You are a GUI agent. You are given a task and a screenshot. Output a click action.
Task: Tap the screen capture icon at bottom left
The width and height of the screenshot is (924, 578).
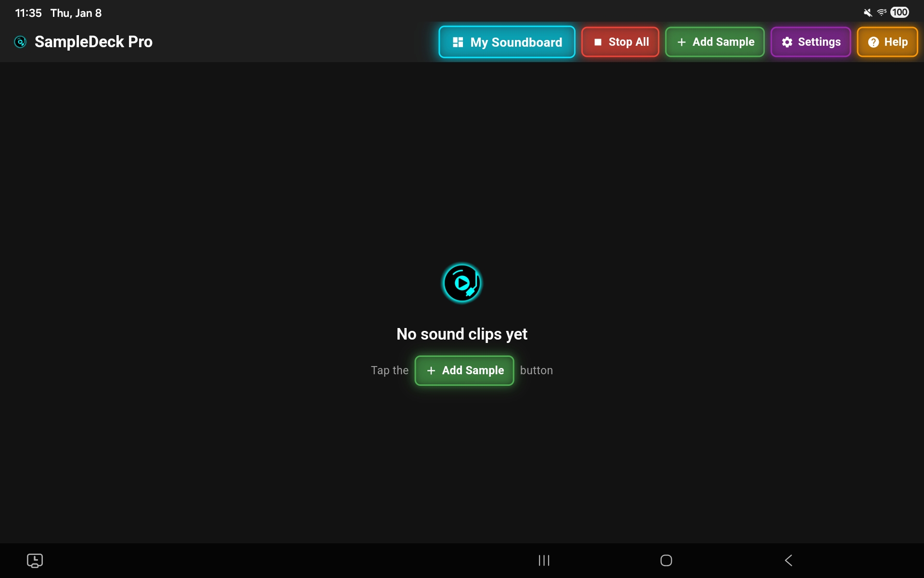point(35,560)
